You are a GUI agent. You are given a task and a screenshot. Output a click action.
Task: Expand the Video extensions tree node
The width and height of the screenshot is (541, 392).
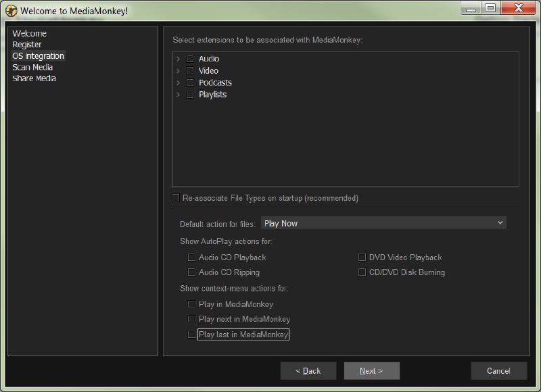[x=178, y=71]
